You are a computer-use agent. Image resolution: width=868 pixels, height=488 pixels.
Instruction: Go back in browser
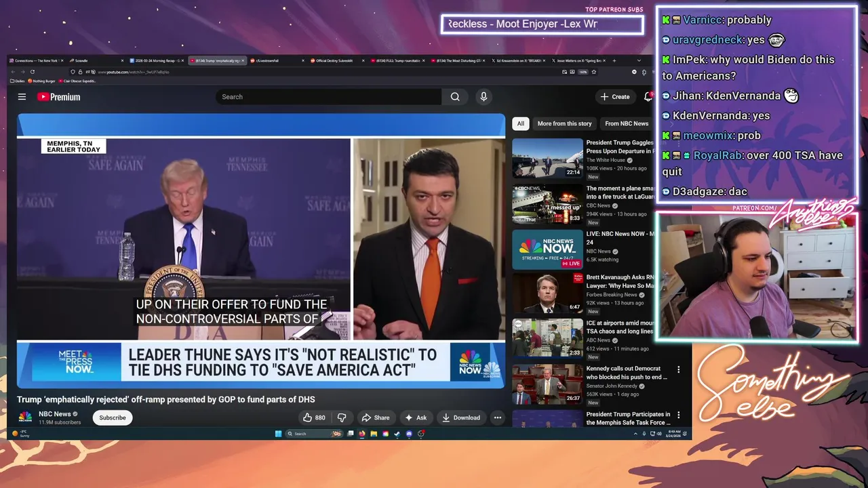click(x=13, y=72)
